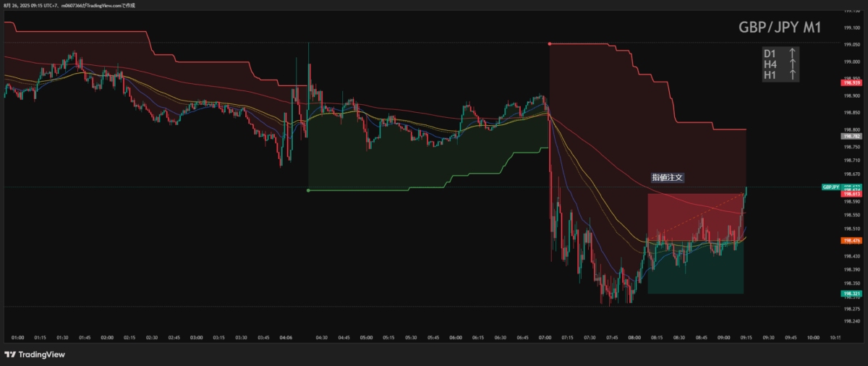Click the orange 198.476 entry price tag
The width and height of the screenshot is (868, 366).
coord(851,240)
